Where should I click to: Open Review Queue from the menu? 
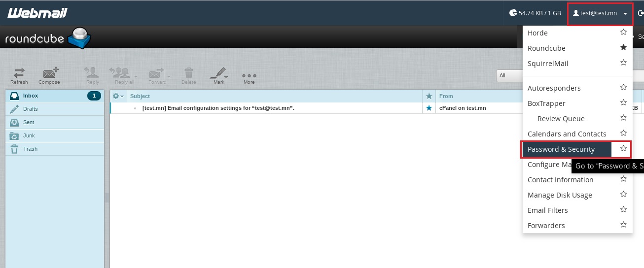coord(561,119)
